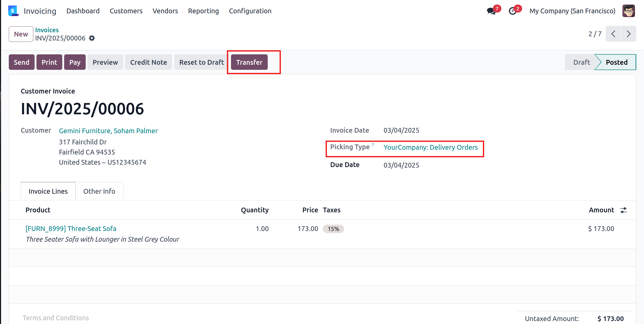Open the Vendors menu
Viewport: 644px width, 324px height.
point(165,11)
